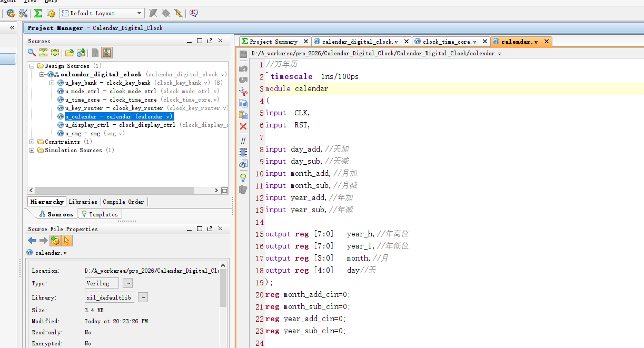644x348 pixels.
Task: Search sources with magnifier icon
Action: pyautogui.click(x=32, y=53)
